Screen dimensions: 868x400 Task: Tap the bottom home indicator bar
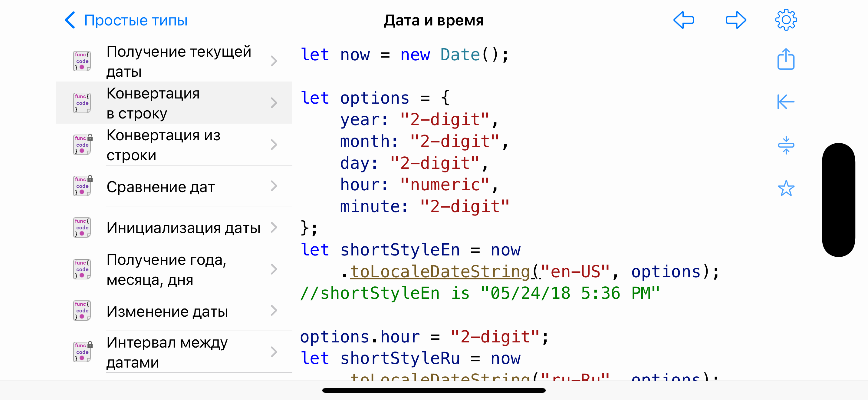tap(434, 390)
